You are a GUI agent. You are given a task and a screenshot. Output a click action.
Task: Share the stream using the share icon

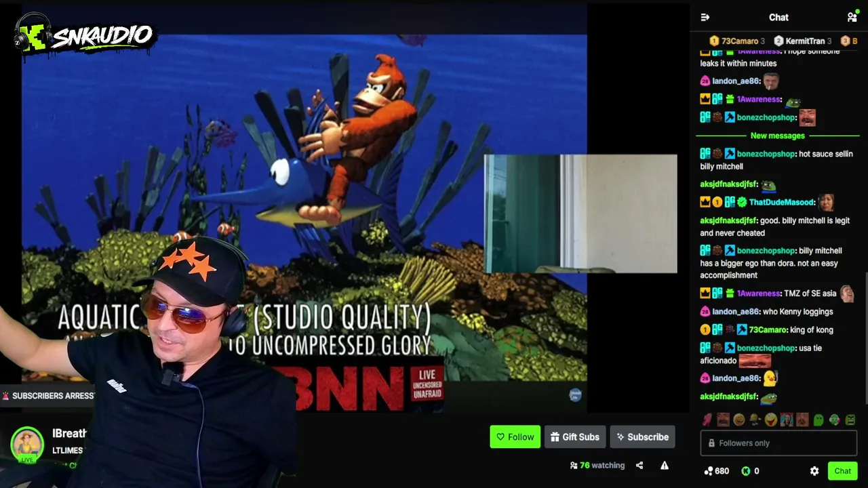pyautogui.click(x=639, y=466)
